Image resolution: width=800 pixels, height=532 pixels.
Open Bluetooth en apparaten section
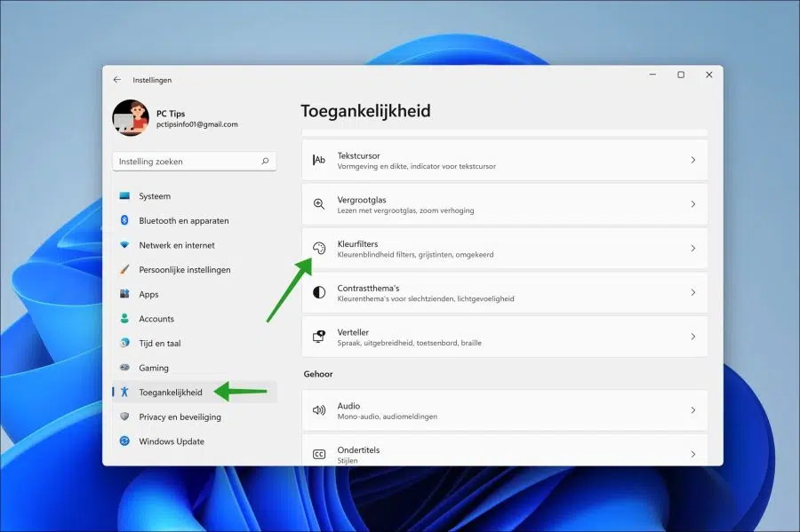click(x=195, y=220)
